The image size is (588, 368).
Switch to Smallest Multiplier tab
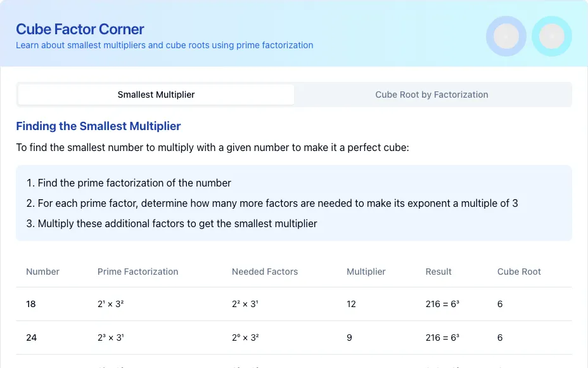tap(156, 95)
